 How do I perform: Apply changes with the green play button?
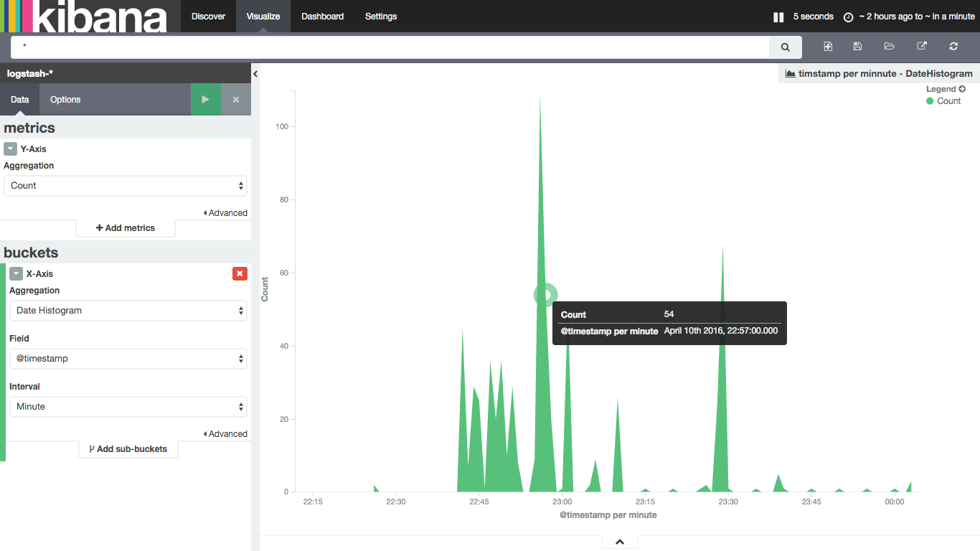(205, 99)
